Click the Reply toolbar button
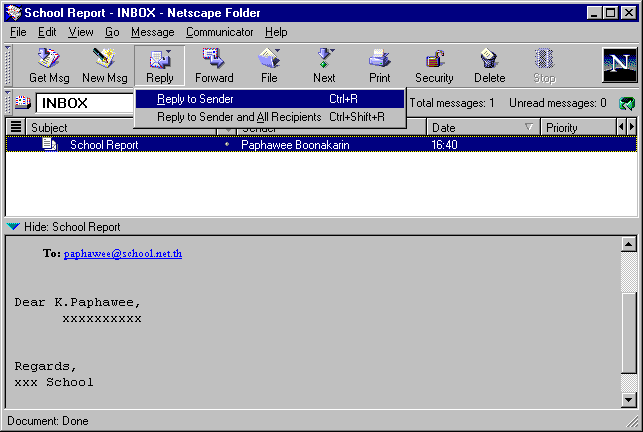Image resolution: width=643 pixels, height=432 pixels. 160,66
